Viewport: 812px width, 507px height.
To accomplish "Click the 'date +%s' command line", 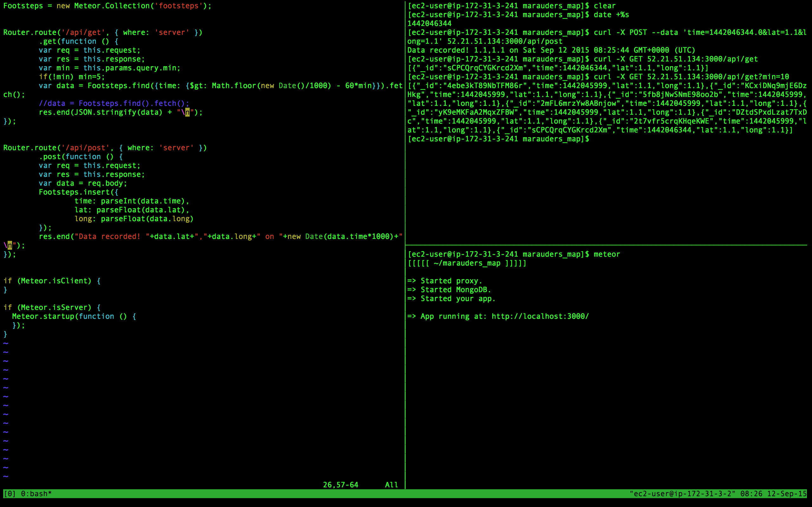I will [611, 15].
